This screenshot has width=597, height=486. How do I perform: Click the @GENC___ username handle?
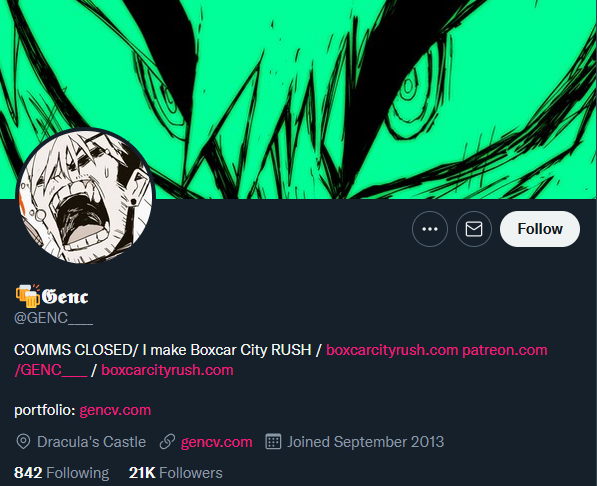(x=53, y=318)
